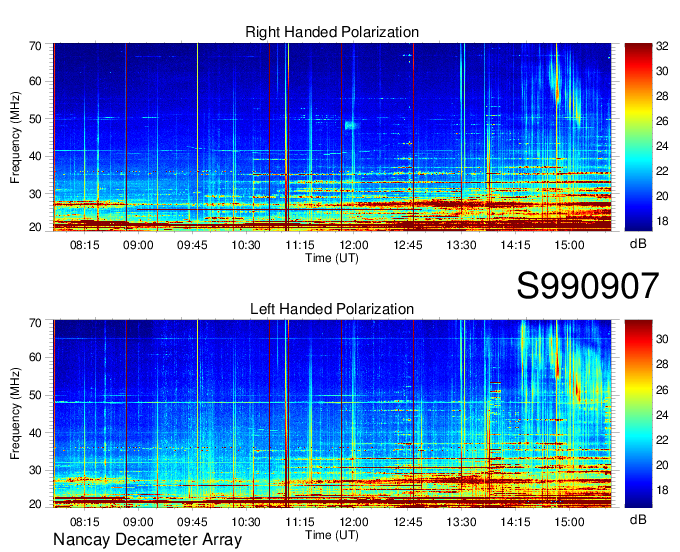The width and height of the screenshot is (680, 552).
Task: Click the "12:00" time tick under Left Handed plot
Action: pyautogui.click(x=354, y=522)
